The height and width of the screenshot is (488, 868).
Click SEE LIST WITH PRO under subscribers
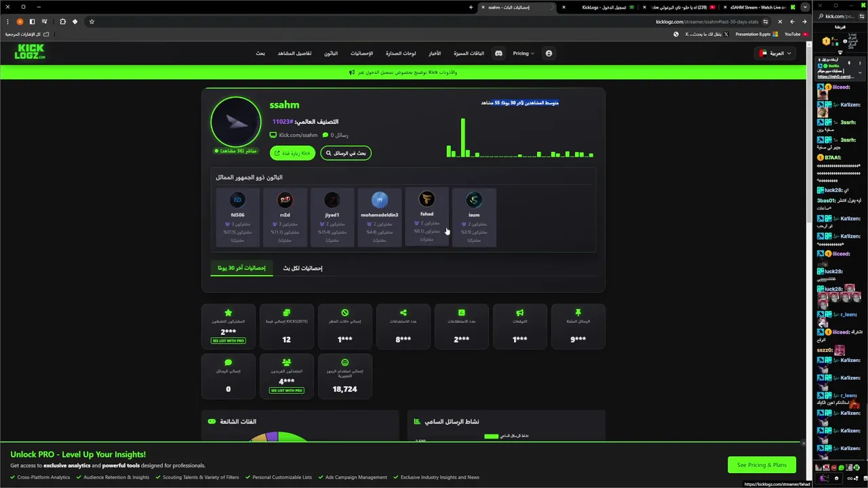tap(228, 340)
